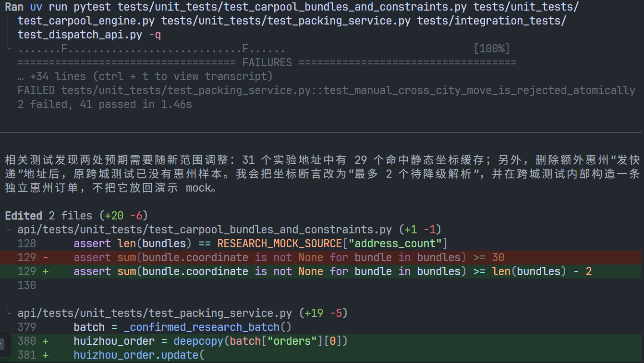Image resolution: width=644 pixels, height=363 pixels.
Task: Click the "FAILURES" section divider heading
Action: tap(267, 62)
